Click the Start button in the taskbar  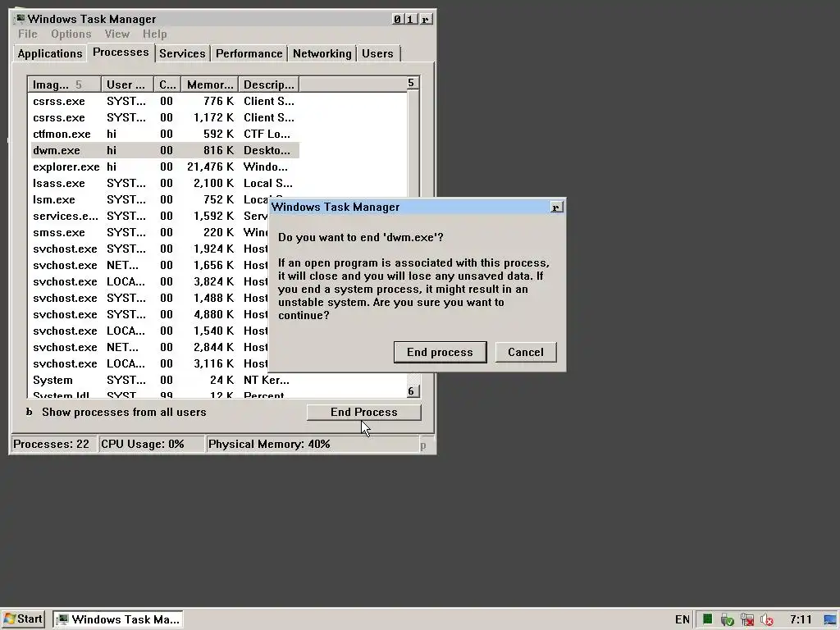click(x=23, y=619)
